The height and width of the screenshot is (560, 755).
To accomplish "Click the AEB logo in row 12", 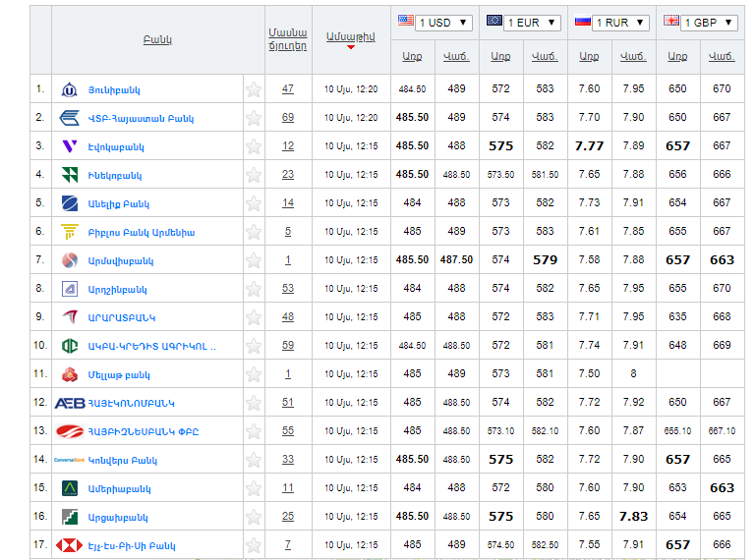I will tap(70, 403).
